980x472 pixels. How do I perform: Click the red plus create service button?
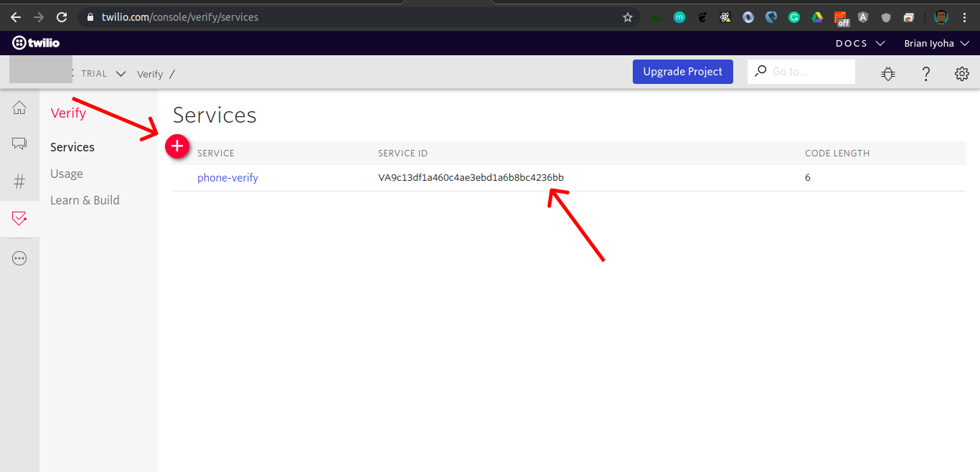point(177,146)
